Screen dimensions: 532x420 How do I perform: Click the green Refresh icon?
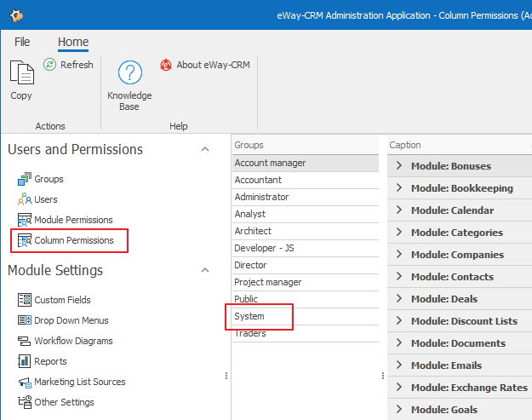(50, 64)
